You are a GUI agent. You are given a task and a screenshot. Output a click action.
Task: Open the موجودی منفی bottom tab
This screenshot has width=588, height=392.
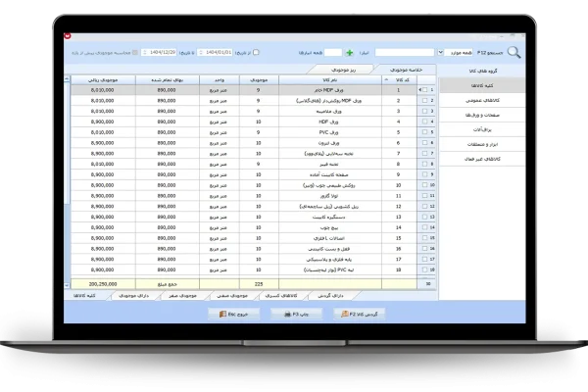point(232,296)
